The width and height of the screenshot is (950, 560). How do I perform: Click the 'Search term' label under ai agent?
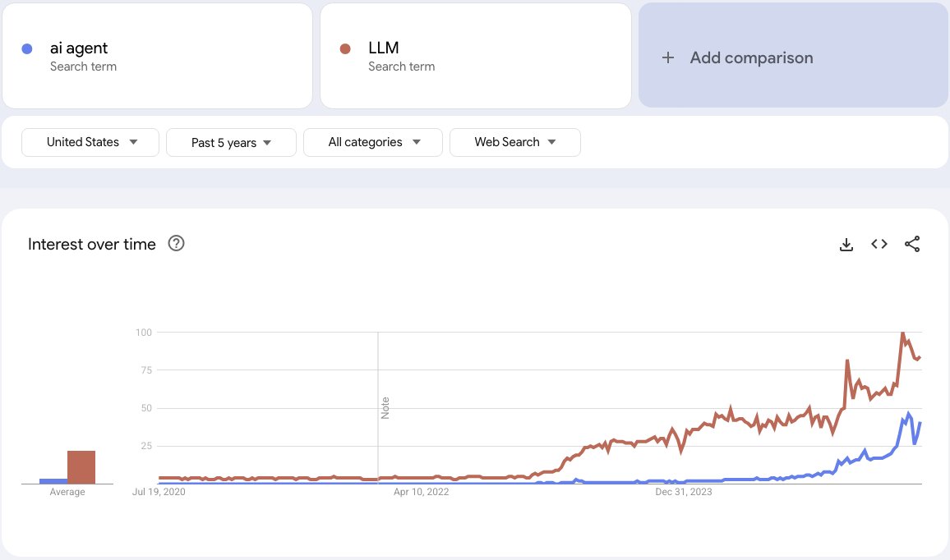coord(83,67)
